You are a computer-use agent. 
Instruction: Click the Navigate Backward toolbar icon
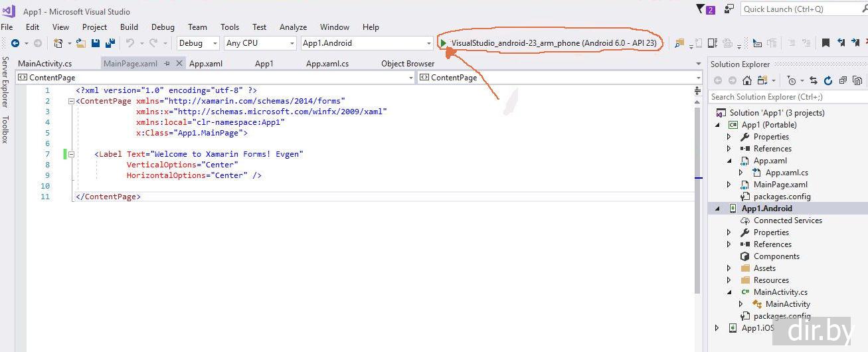pyautogui.click(x=15, y=43)
